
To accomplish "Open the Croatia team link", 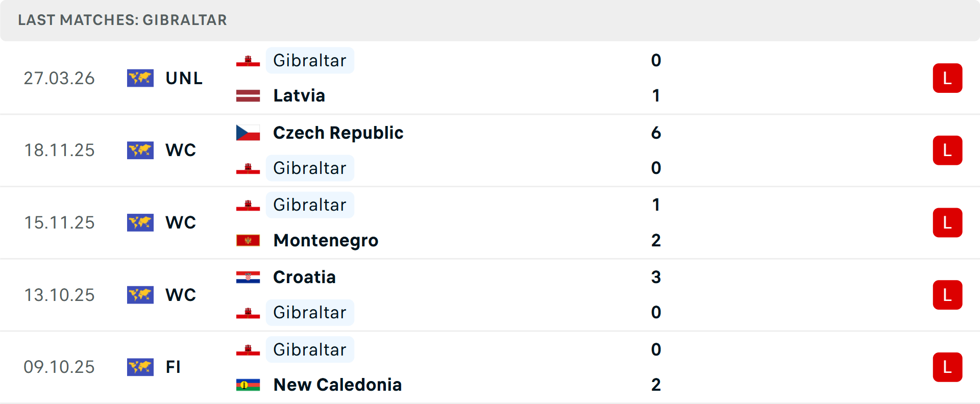I will pos(304,277).
